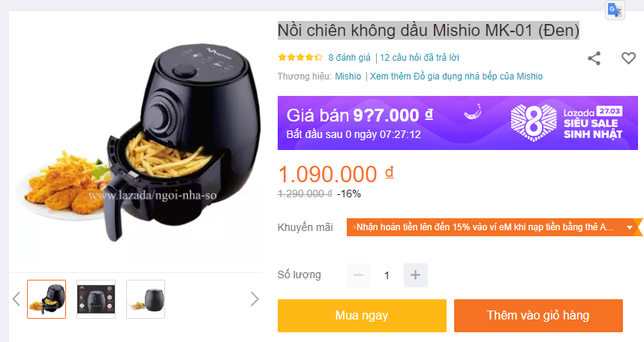Select third thumbnail of closed fryer
The width and height of the screenshot is (644, 342).
pos(146,299)
